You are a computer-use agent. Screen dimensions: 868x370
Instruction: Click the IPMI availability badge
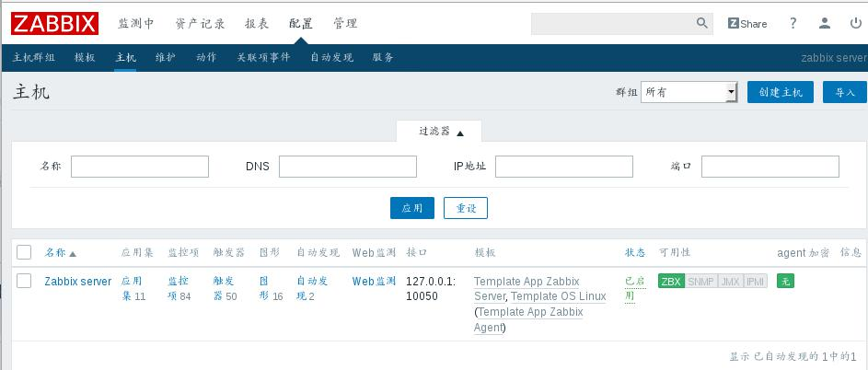(x=755, y=281)
